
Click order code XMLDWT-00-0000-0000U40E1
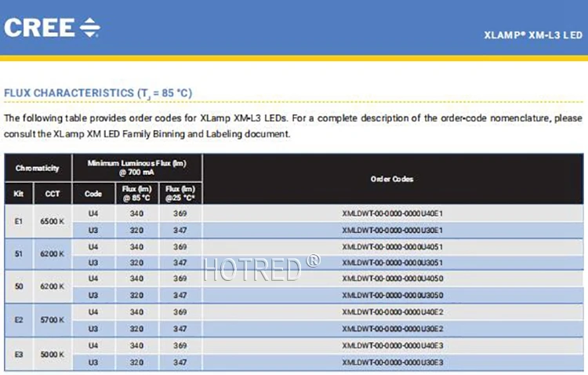coord(392,213)
